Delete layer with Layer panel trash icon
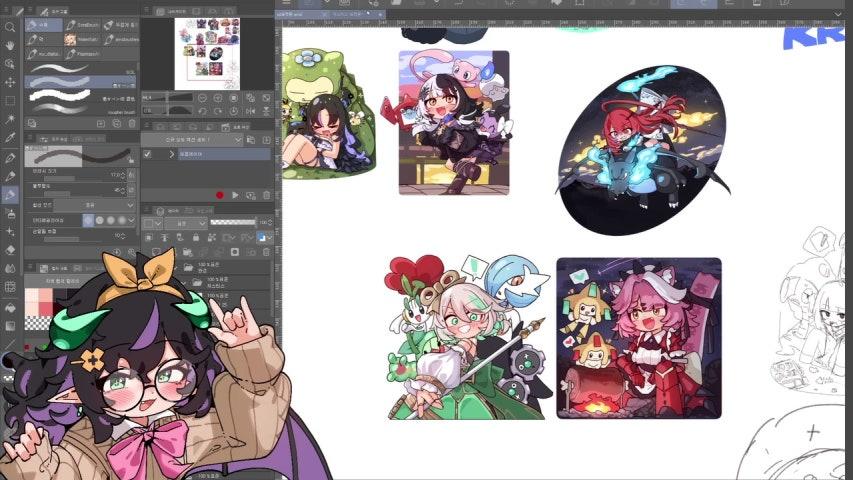Screen dimensions: 853x480 (267, 252)
